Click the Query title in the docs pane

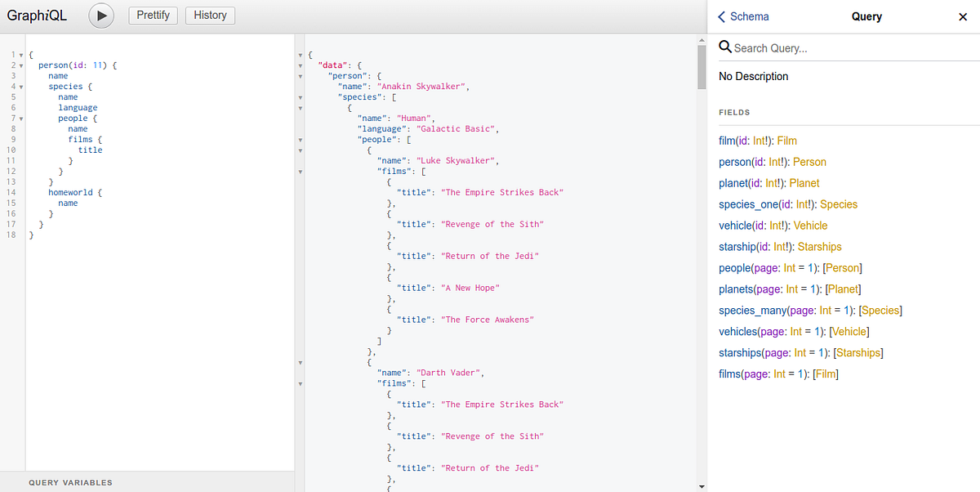coord(866,16)
